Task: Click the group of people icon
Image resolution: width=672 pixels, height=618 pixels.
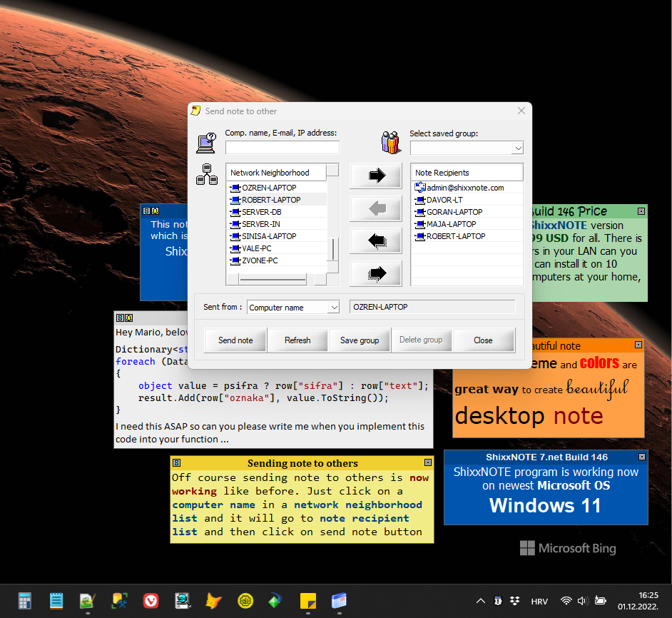Action: (390, 142)
